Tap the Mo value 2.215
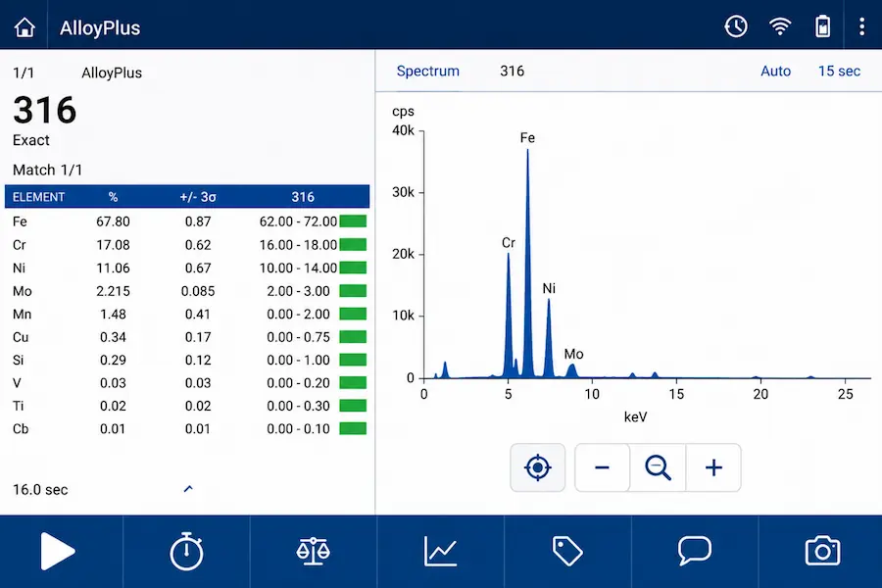 point(113,291)
